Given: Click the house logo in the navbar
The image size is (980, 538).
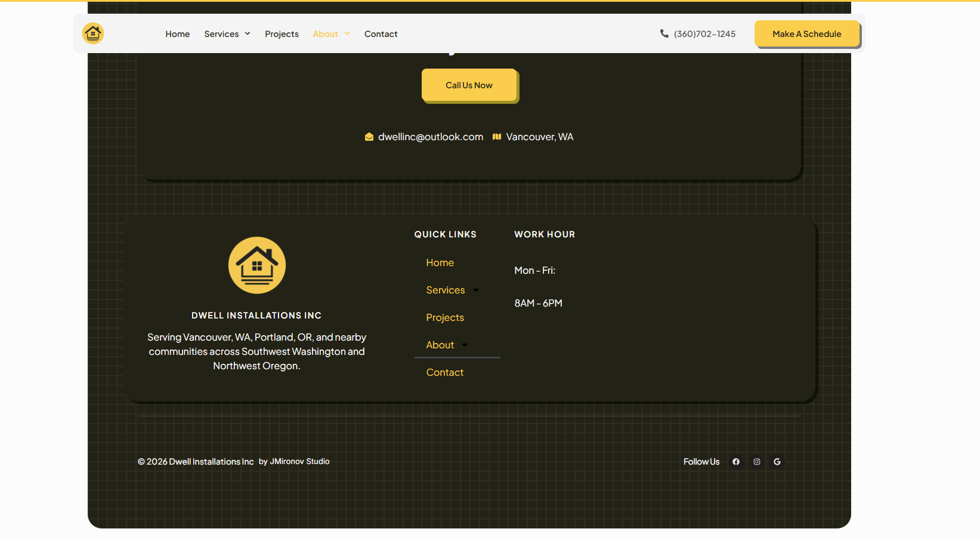Looking at the screenshot, I should click(93, 33).
